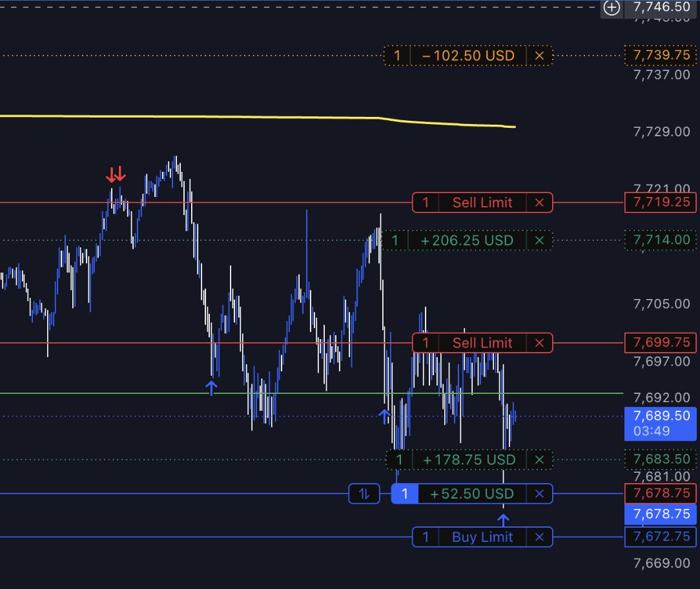Click quantity 1 on the +206.25 USD order
Viewport: 700px width, 589px height.
395,241
